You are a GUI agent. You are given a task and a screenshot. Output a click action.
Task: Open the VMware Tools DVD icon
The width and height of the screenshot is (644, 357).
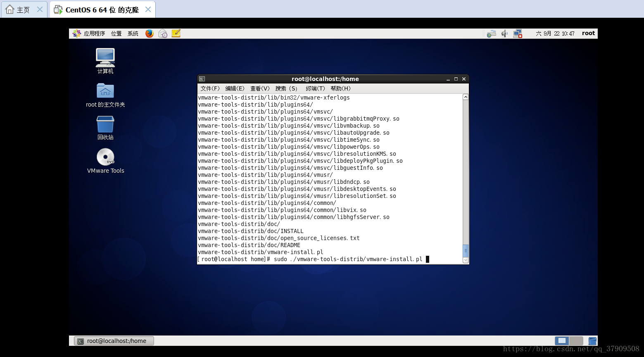105,161
